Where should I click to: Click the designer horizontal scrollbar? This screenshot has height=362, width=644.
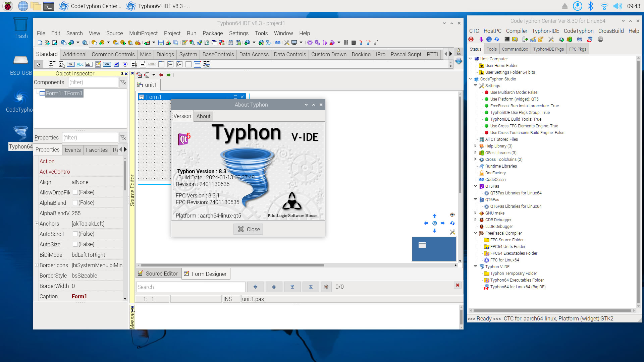[x=232, y=265]
